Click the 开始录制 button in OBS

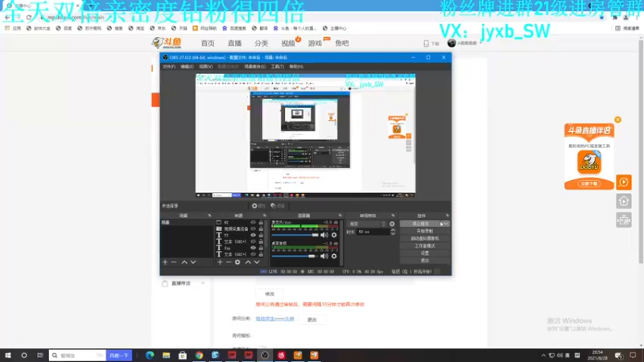(x=424, y=231)
